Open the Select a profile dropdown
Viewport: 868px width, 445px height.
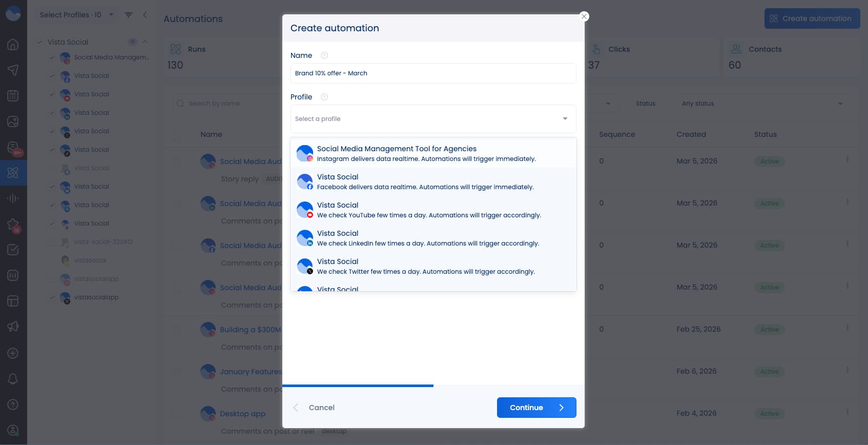pos(433,119)
